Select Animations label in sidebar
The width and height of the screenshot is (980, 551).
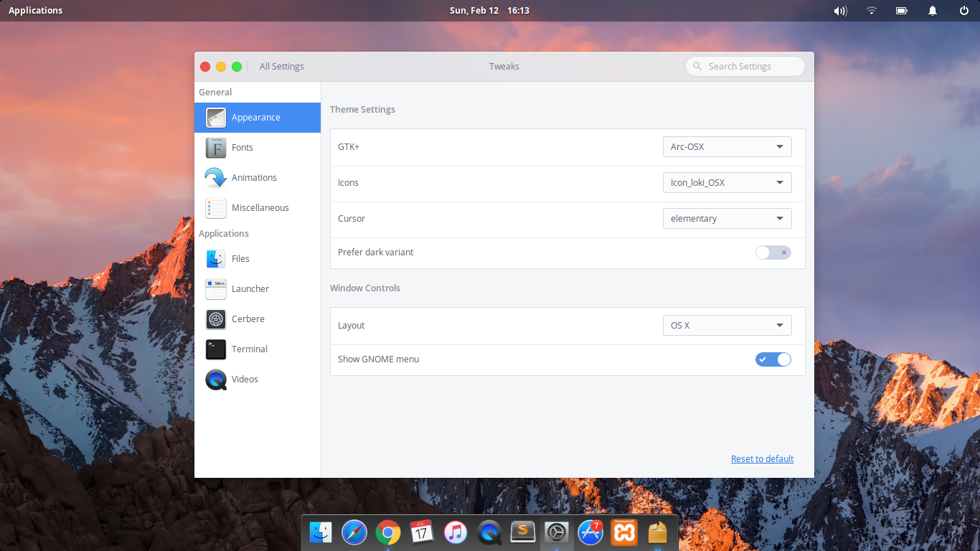pyautogui.click(x=254, y=178)
